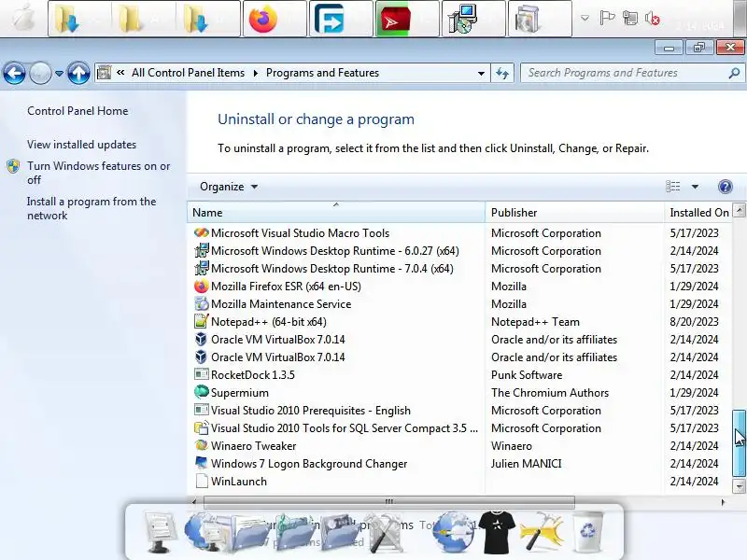The height and width of the screenshot is (560, 747).
Task: Sort by the Installed On column header
Action: 698,213
